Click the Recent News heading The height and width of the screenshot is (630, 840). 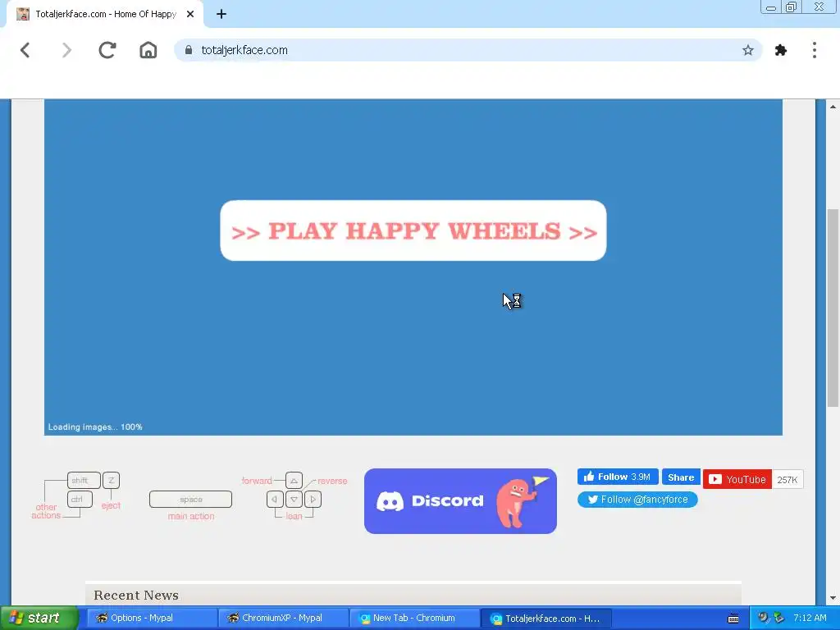(136, 596)
